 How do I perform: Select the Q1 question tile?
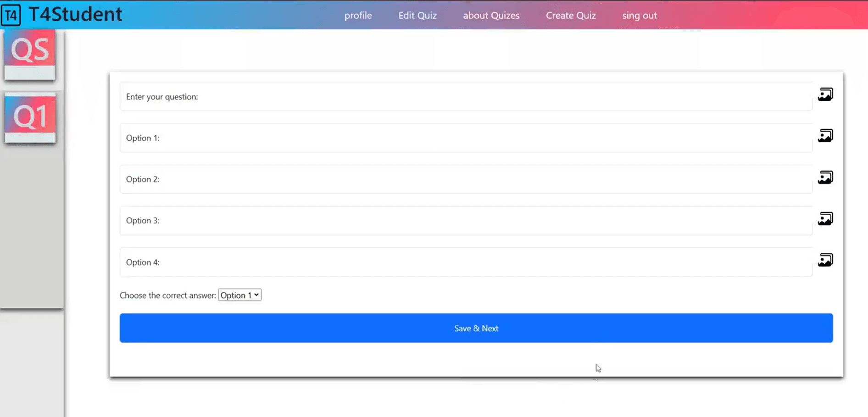tap(30, 118)
